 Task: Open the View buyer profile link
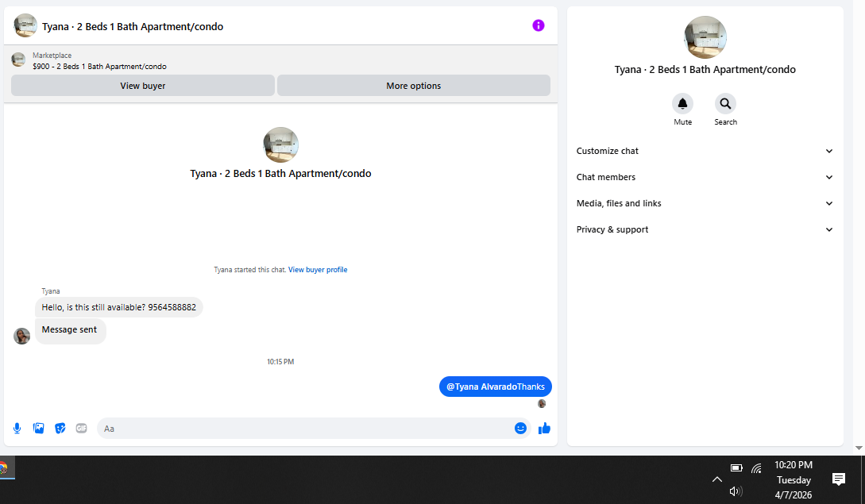(318, 270)
